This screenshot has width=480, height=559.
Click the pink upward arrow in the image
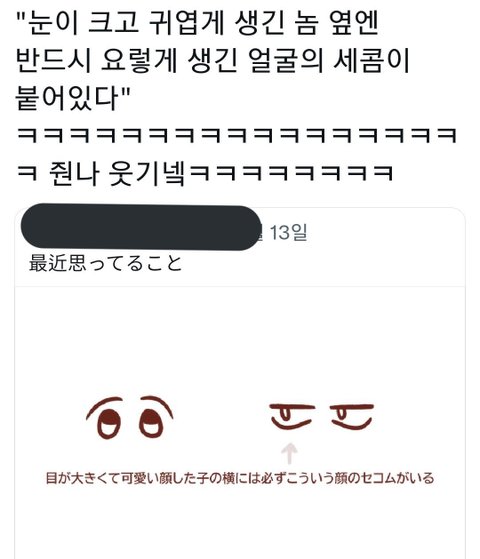[290, 453]
